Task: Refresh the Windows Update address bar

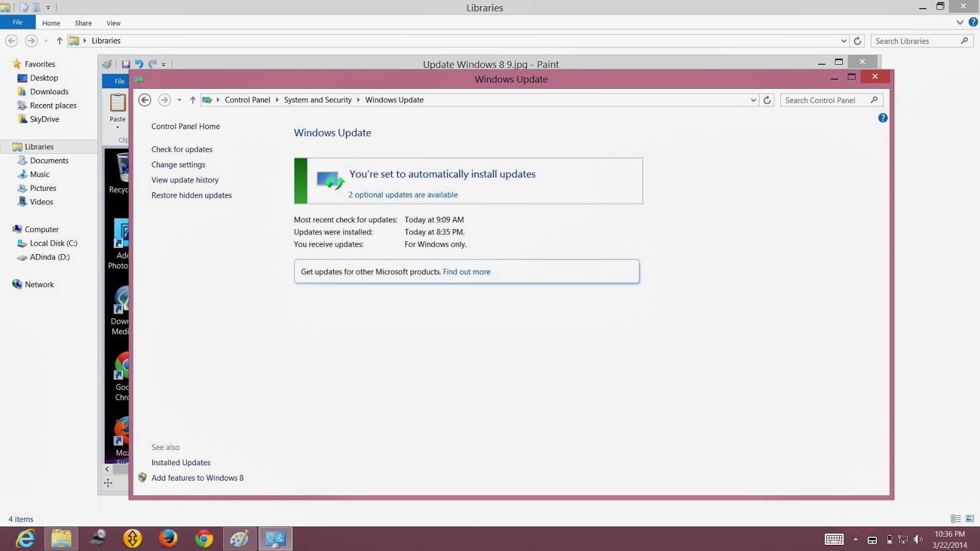Action: pyautogui.click(x=767, y=100)
